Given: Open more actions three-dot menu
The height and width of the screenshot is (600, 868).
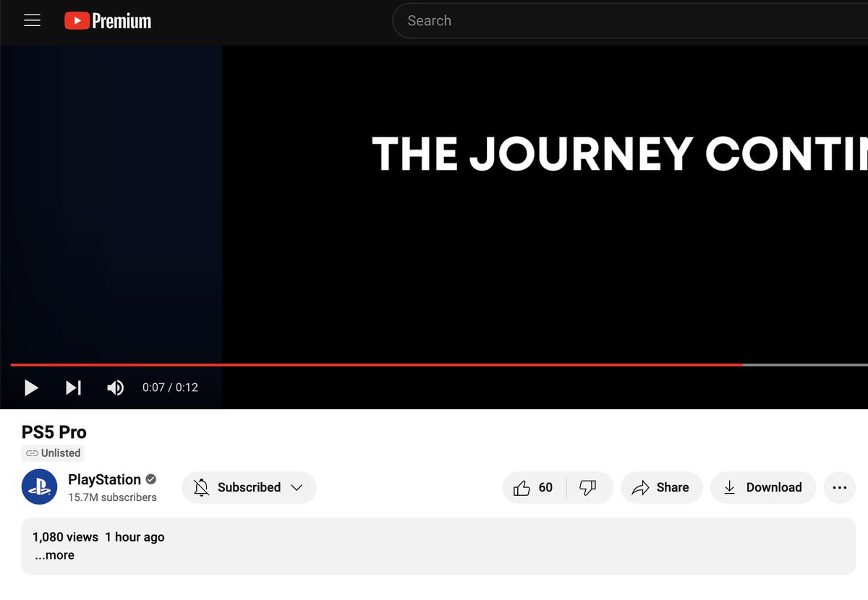Looking at the screenshot, I should pyautogui.click(x=839, y=487).
